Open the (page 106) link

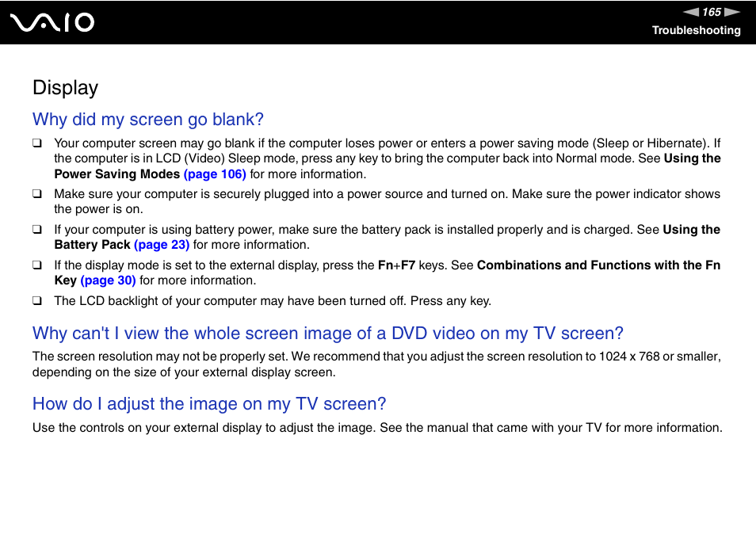[215, 174]
